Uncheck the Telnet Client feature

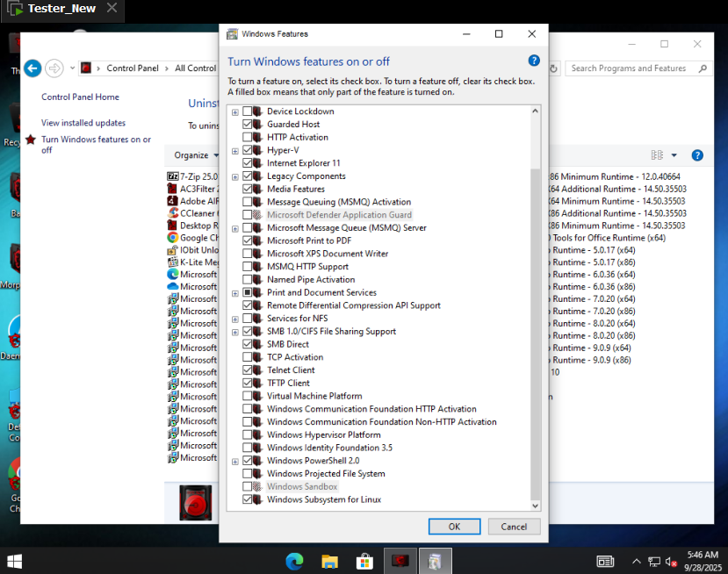[247, 370]
